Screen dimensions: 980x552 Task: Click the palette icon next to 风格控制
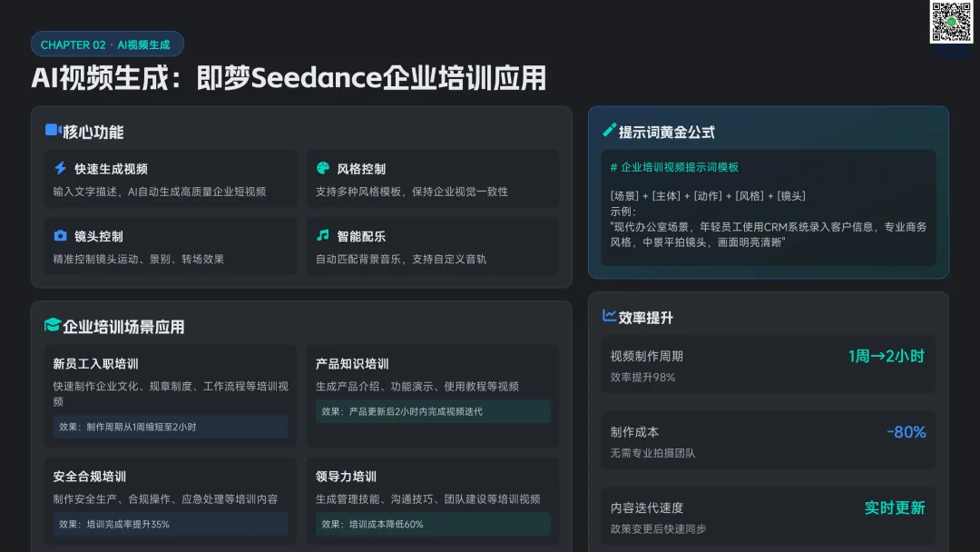point(322,168)
